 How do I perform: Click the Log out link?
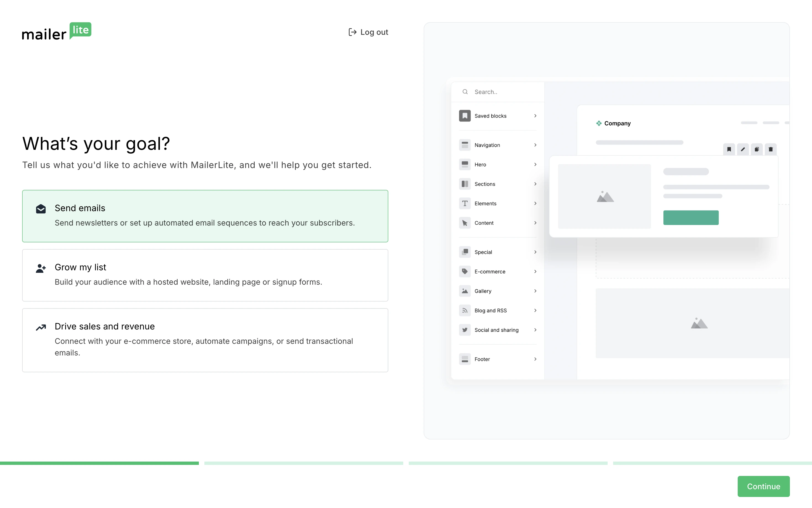pyautogui.click(x=368, y=32)
